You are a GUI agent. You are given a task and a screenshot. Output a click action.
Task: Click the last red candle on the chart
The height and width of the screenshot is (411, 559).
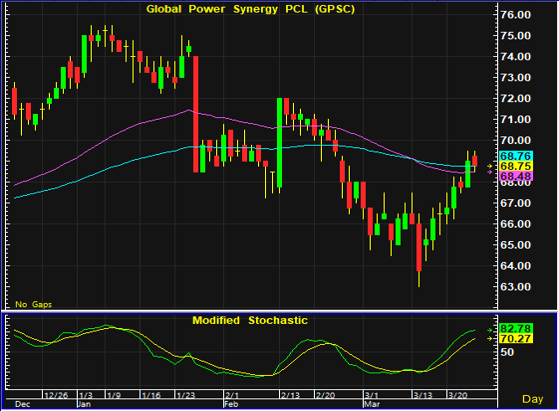(x=475, y=161)
